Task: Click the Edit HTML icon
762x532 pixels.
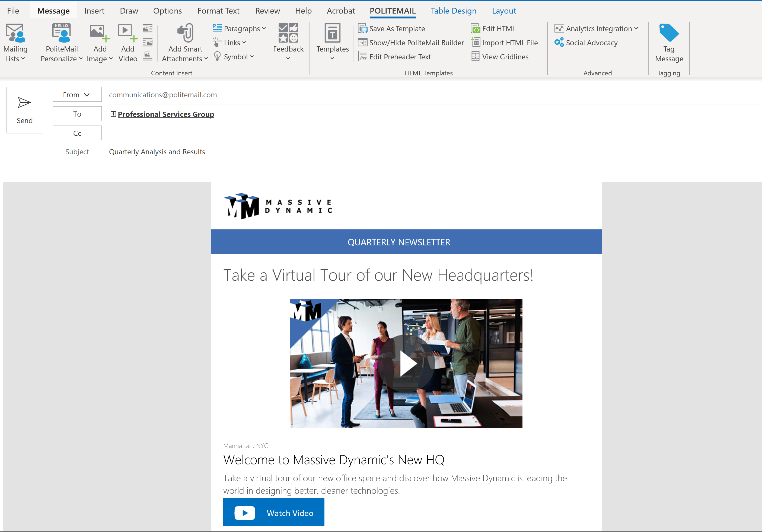Action: tap(475, 28)
